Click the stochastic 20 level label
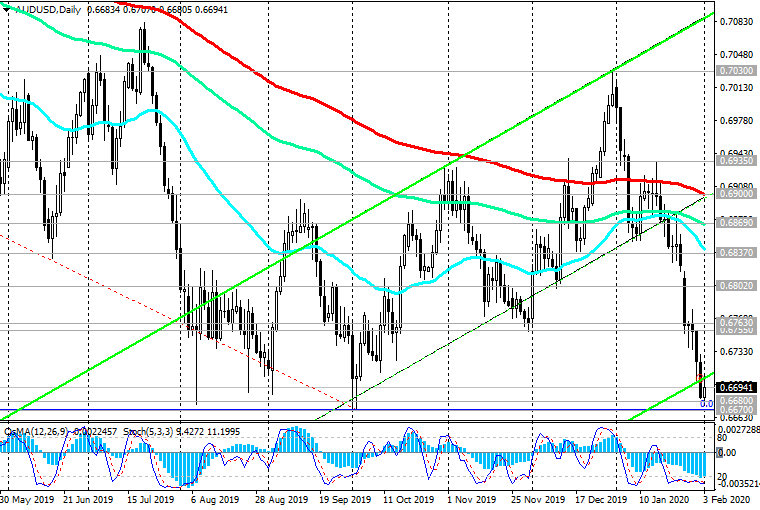 [723, 477]
